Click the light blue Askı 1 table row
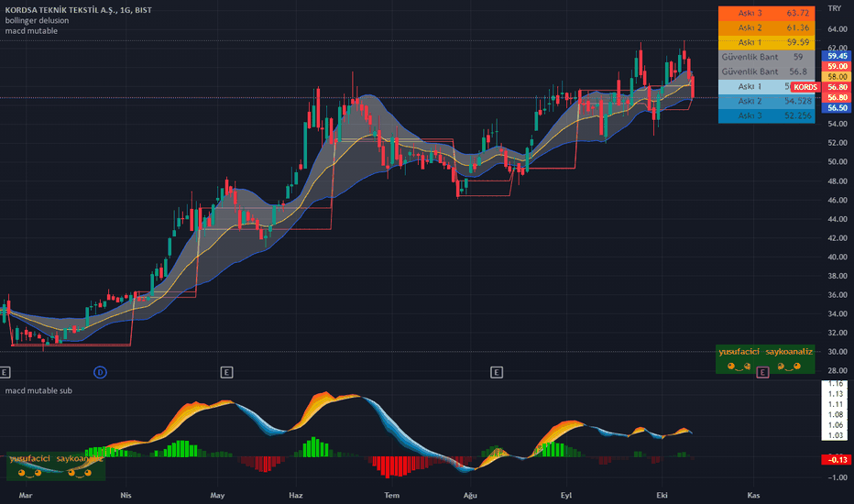 point(766,87)
